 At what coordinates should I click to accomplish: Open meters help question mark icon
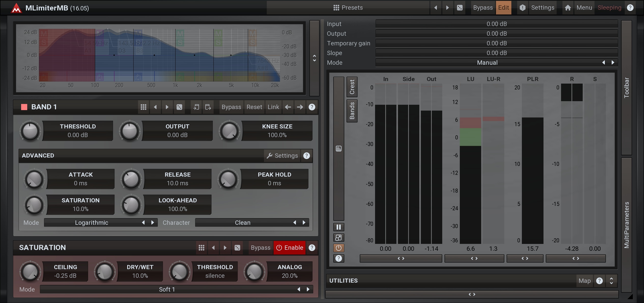pos(339,258)
